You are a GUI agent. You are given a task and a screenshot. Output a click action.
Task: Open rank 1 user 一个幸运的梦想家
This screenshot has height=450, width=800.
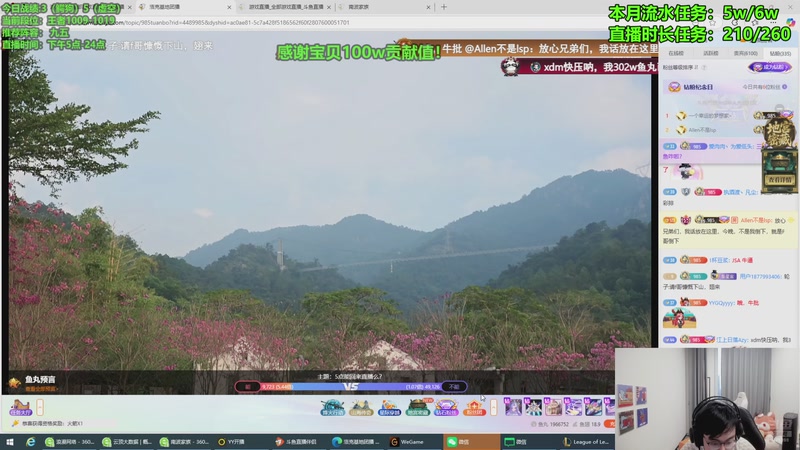click(710, 116)
